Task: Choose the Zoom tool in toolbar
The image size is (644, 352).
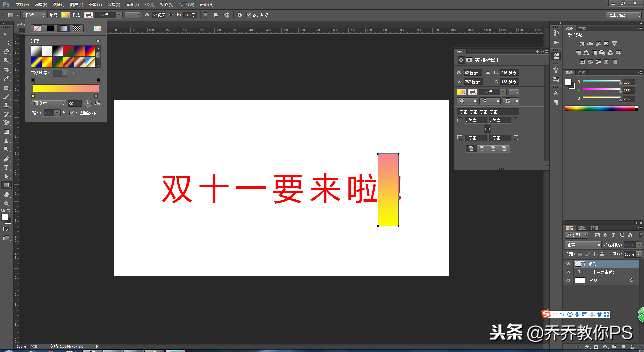Action: (6, 204)
